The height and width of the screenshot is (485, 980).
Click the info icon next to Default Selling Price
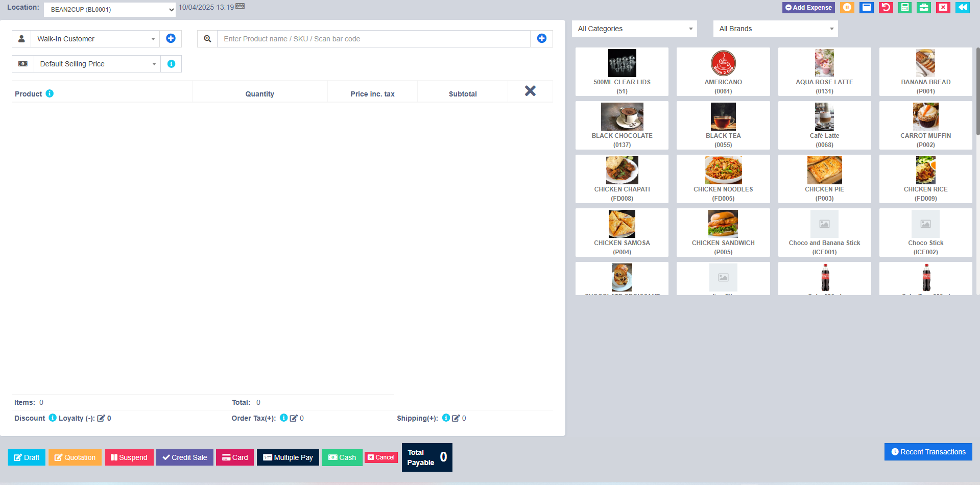pyautogui.click(x=171, y=63)
